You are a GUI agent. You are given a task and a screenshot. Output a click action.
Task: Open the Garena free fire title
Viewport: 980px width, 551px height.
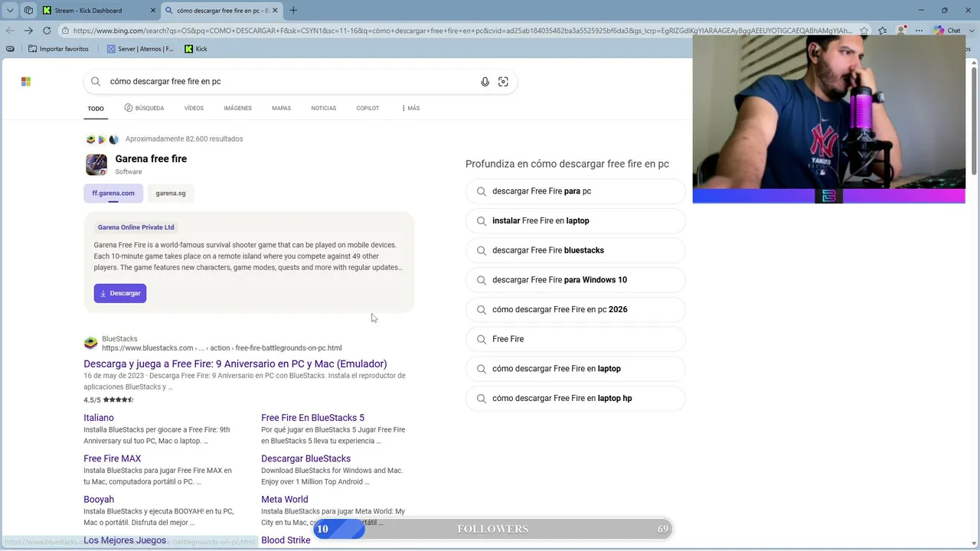[151, 158]
